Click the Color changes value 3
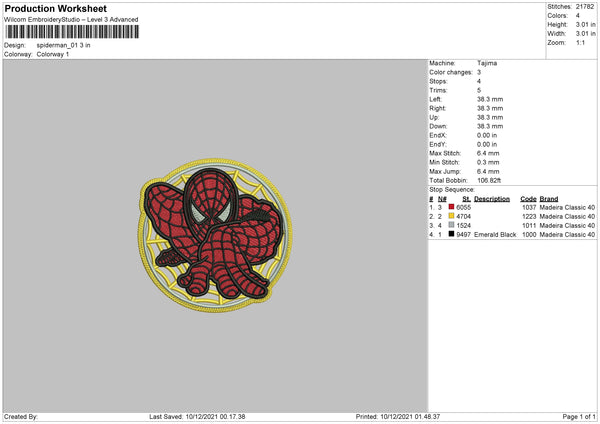The image size is (600, 424). click(479, 72)
